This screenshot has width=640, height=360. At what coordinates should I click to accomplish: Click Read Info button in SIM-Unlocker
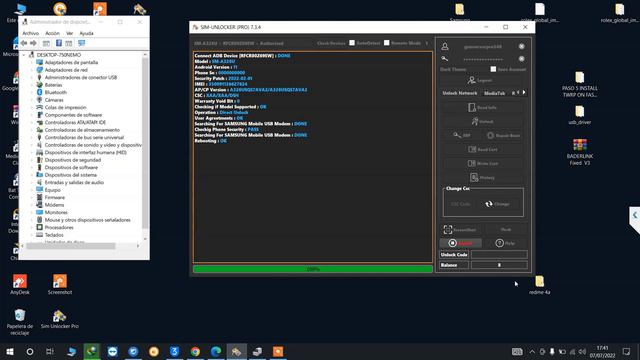click(482, 107)
